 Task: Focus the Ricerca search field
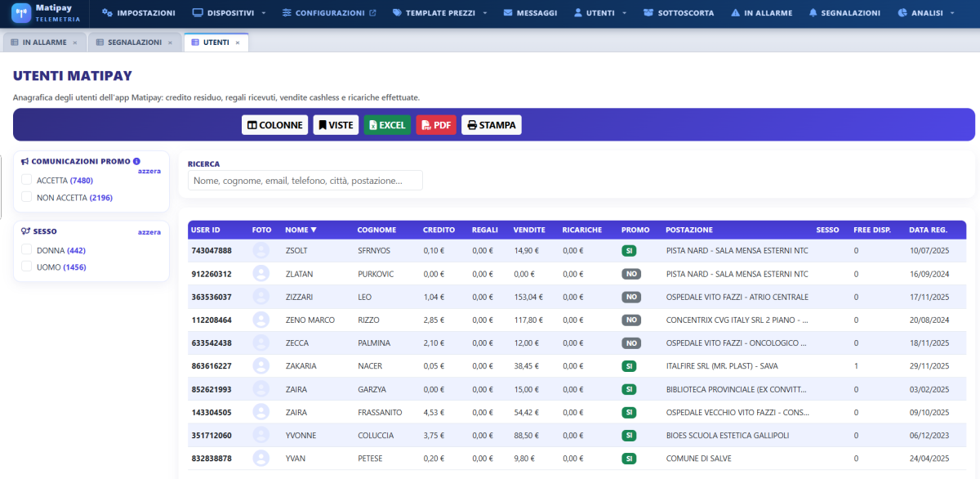pos(305,181)
